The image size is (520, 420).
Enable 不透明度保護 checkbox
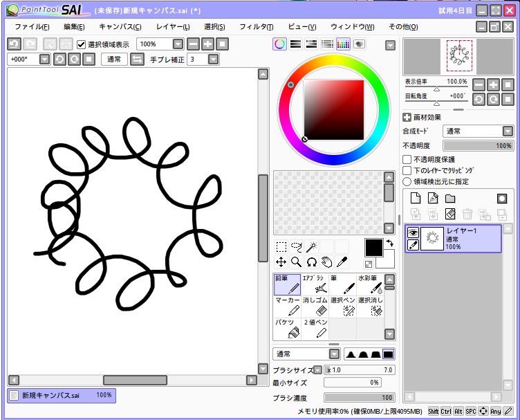coord(407,159)
